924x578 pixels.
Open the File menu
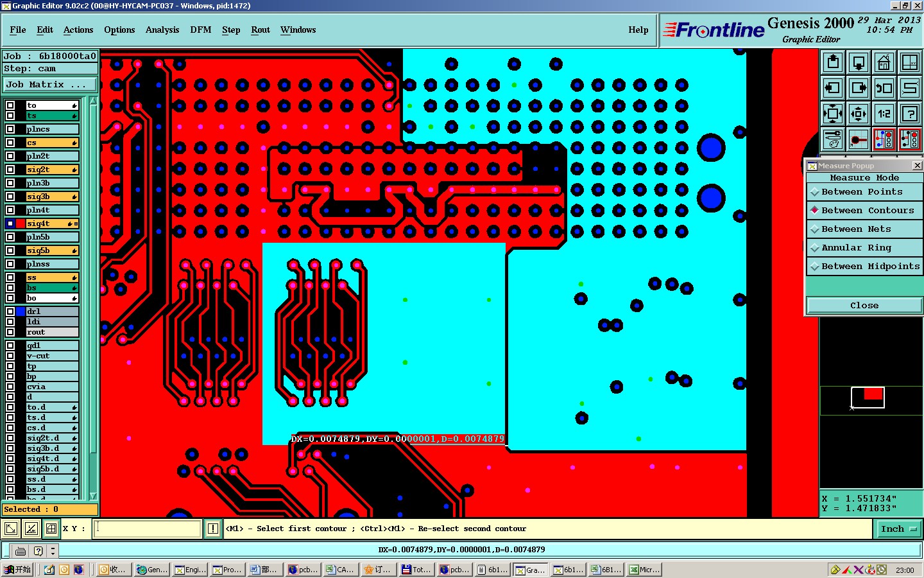point(18,30)
